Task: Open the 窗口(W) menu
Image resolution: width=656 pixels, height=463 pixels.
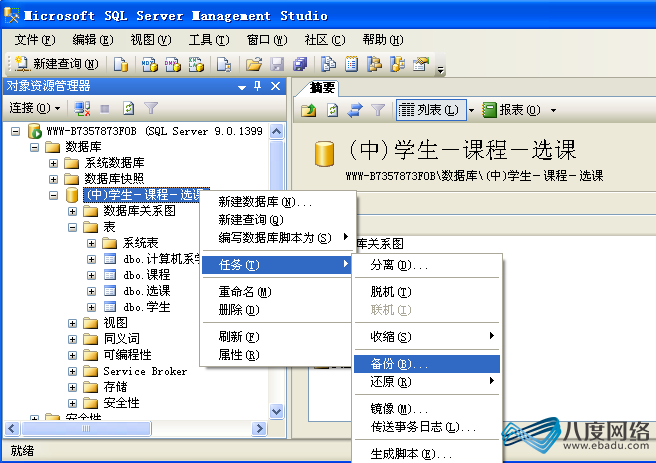Action: tap(267, 40)
